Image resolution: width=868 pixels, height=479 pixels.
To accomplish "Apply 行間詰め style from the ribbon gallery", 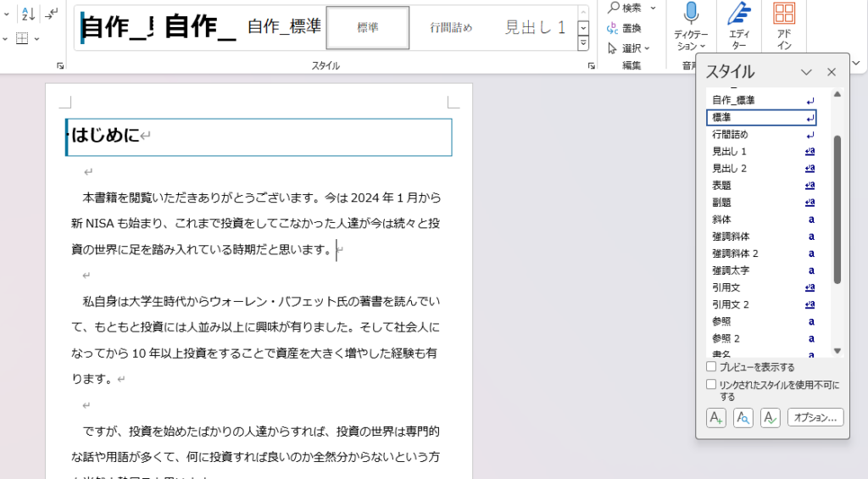I will coord(451,27).
